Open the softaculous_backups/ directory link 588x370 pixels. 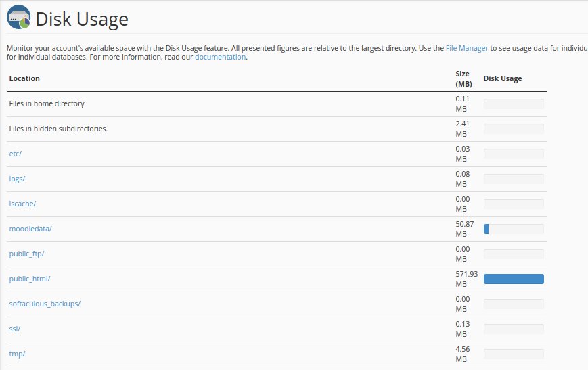coord(45,304)
